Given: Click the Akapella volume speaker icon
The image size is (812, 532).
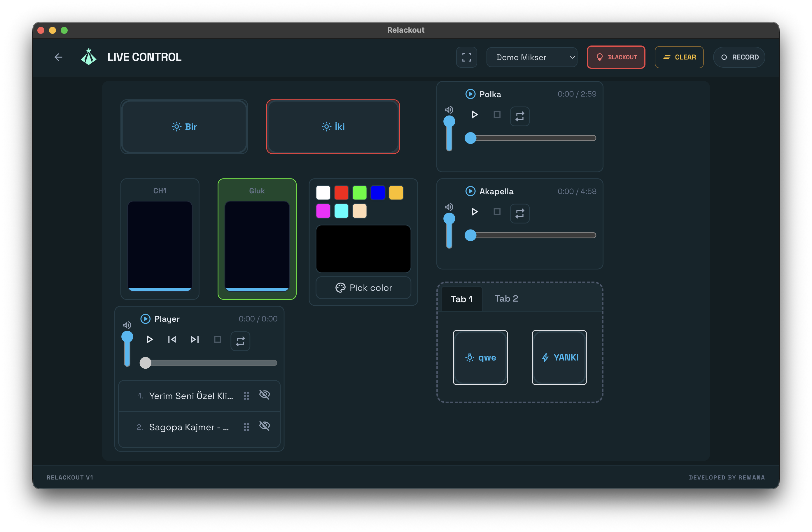Looking at the screenshot, I should pos(449,207).
